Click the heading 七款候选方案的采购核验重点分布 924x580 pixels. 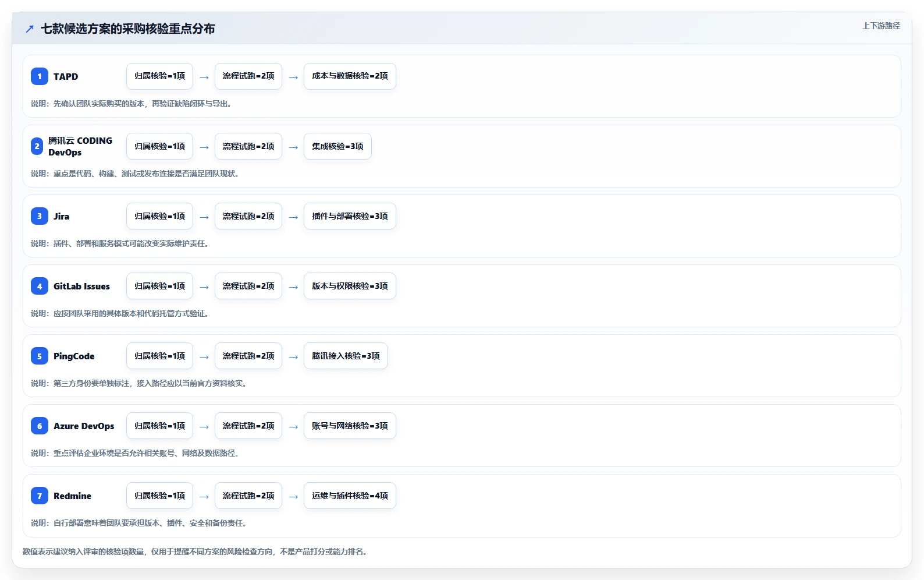pos(128,29)
